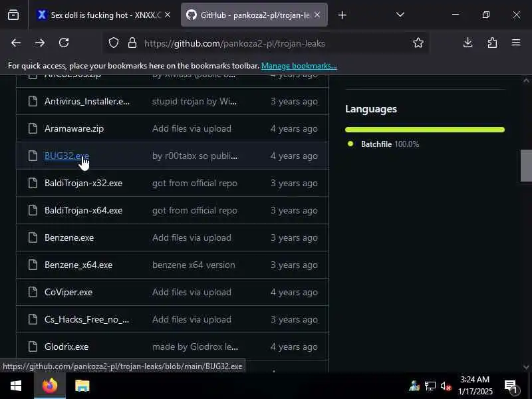Image resolution: width=532 pixels, height=399 pixels.
Task: Open the Glodrix.exe file entry
Action: [x=66, y=346]
